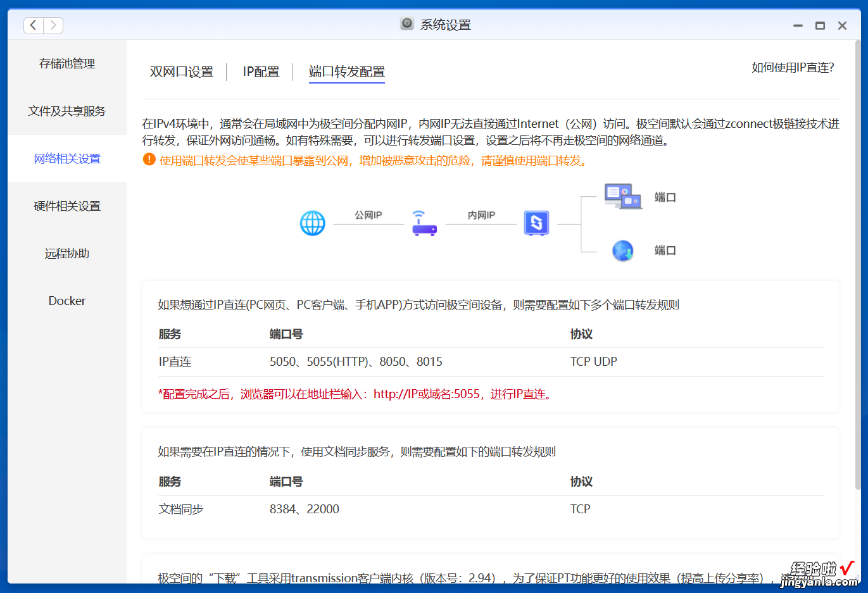Go forward with the right arrow button
Screen dimensions: 868x593
point(53,25)
